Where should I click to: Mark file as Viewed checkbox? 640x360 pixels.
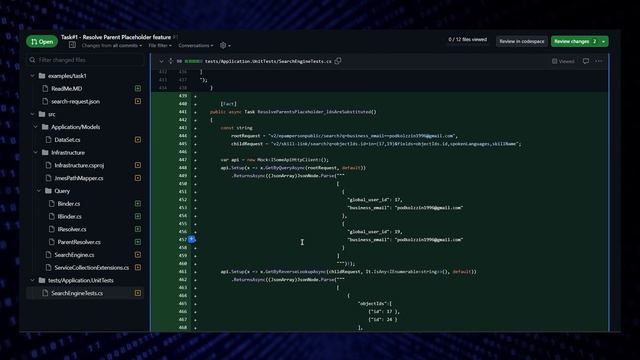(x=563, y=61)
